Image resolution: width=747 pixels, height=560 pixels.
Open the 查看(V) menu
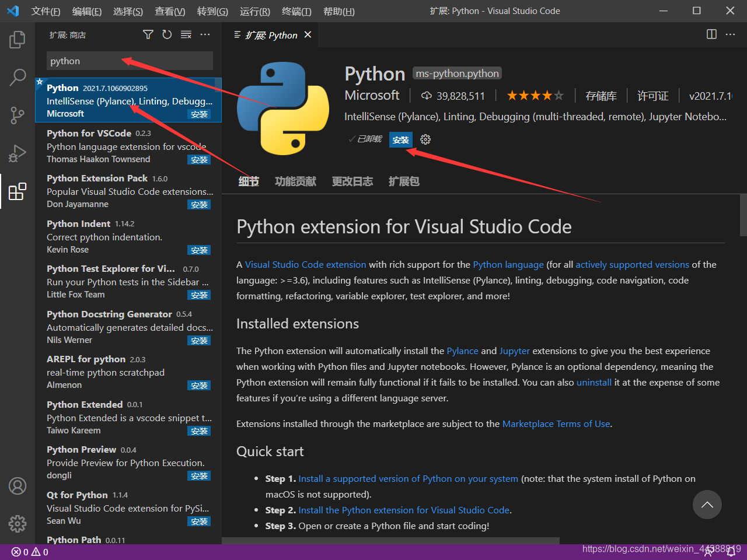(170, 11)
